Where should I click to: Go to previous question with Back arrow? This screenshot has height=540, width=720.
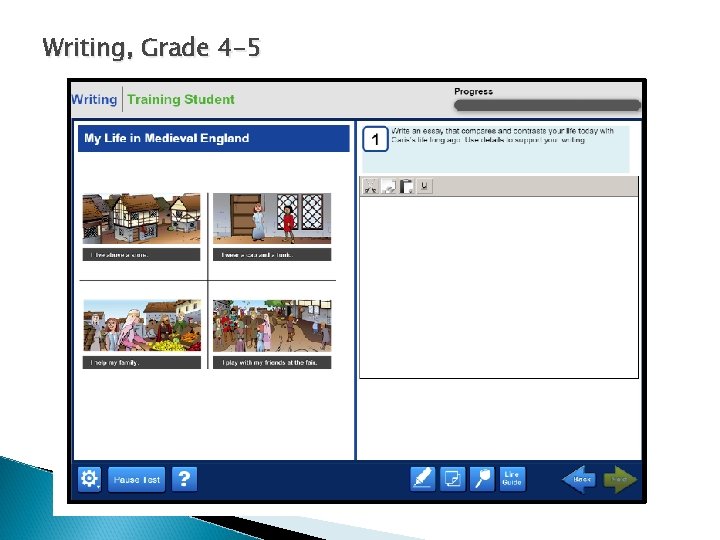point(580,479)
